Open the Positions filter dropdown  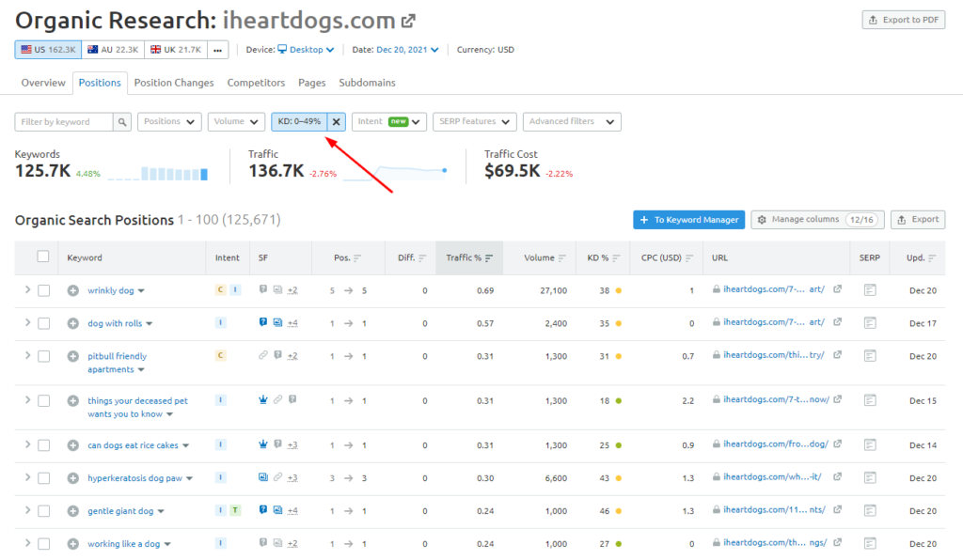(x=169, y=122)
